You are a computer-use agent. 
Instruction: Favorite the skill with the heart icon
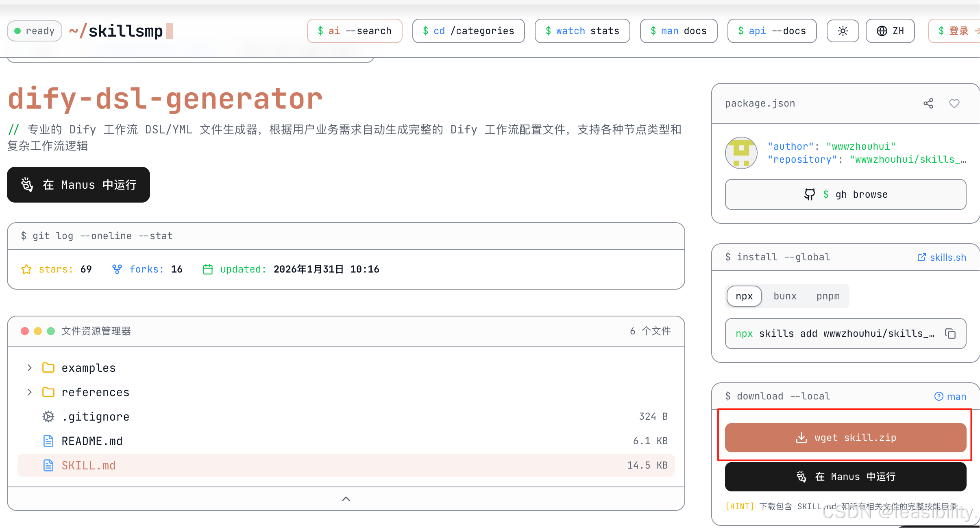click(954, 103)
